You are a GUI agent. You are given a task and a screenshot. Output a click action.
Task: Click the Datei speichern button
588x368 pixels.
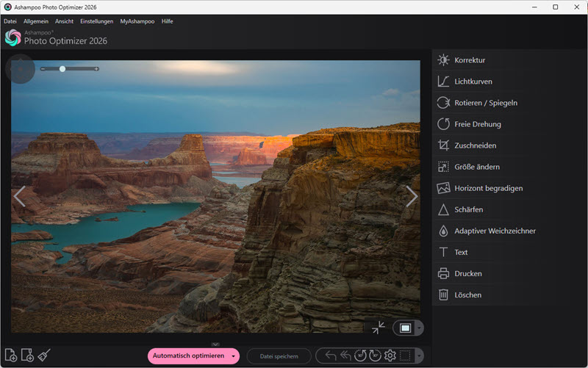click(x=279, y=356)
